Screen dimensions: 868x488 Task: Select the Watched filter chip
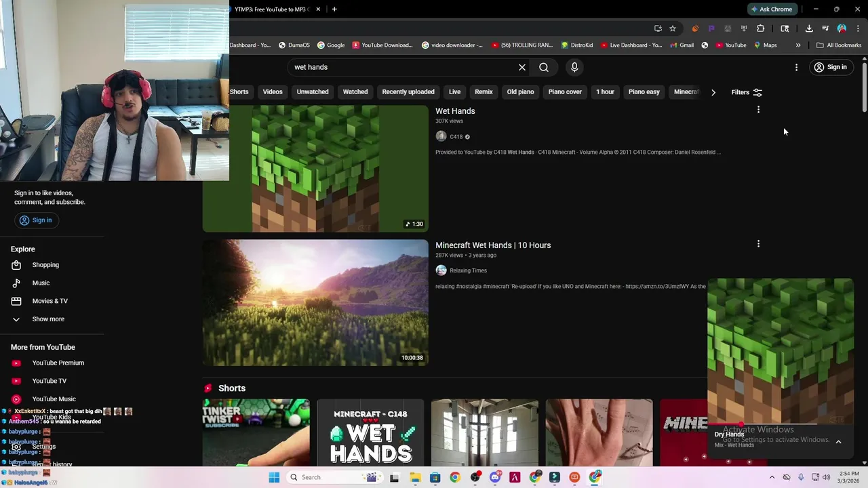[355, 92]
